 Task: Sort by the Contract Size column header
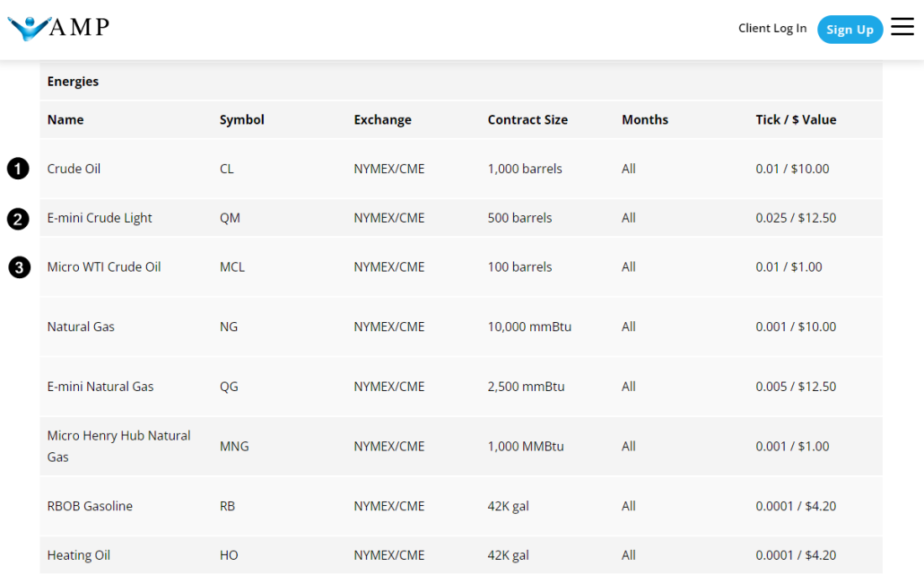527,119
